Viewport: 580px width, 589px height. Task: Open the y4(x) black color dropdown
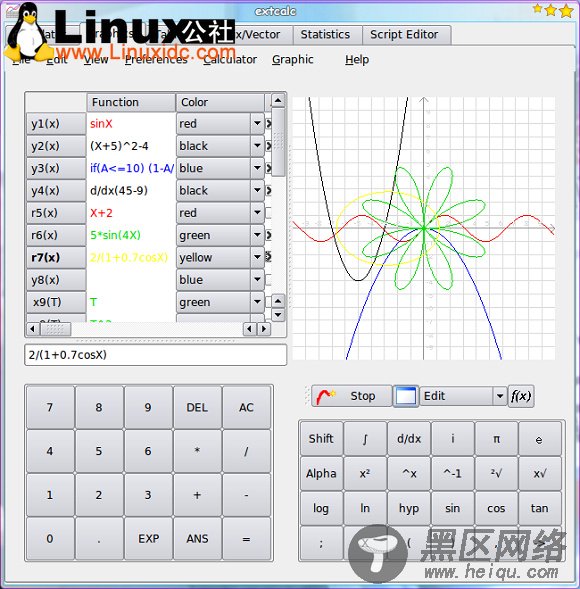[221, 190]
